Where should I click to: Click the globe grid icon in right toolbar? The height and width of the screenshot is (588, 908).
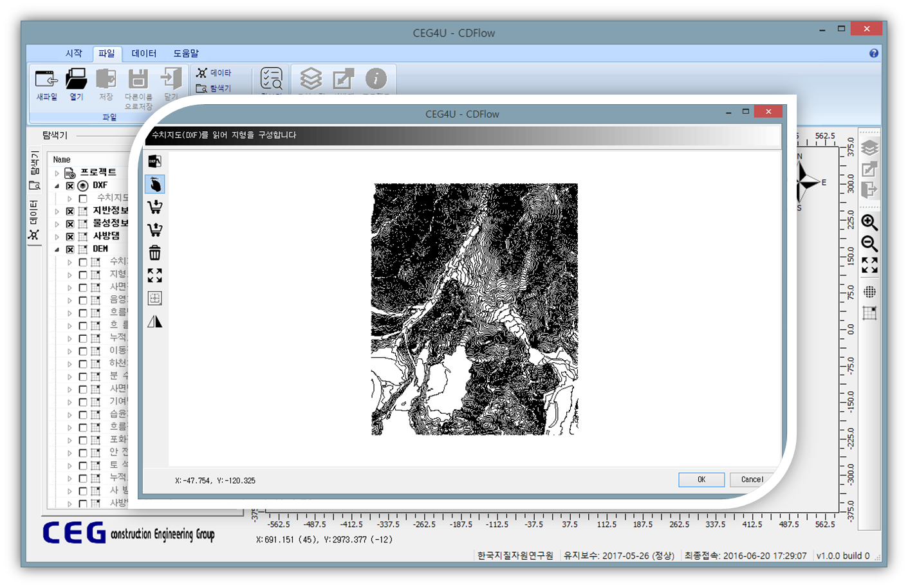click(869, 291)
